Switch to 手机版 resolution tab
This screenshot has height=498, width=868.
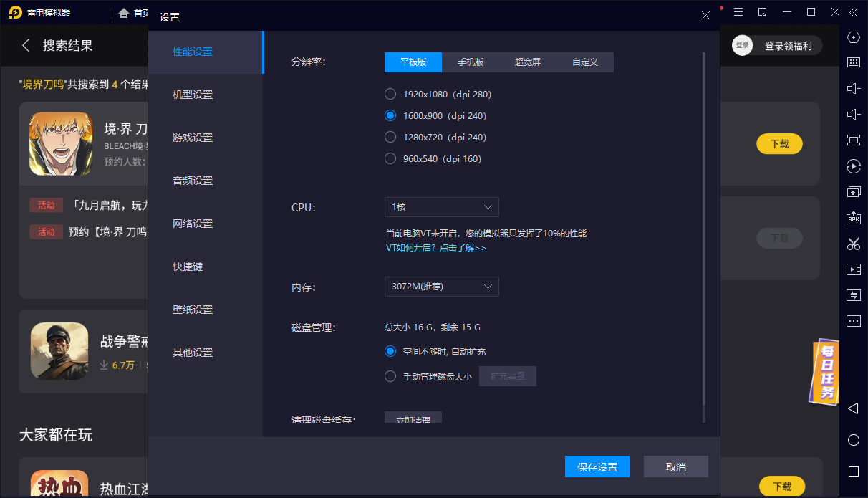click(x=471, y=62)
